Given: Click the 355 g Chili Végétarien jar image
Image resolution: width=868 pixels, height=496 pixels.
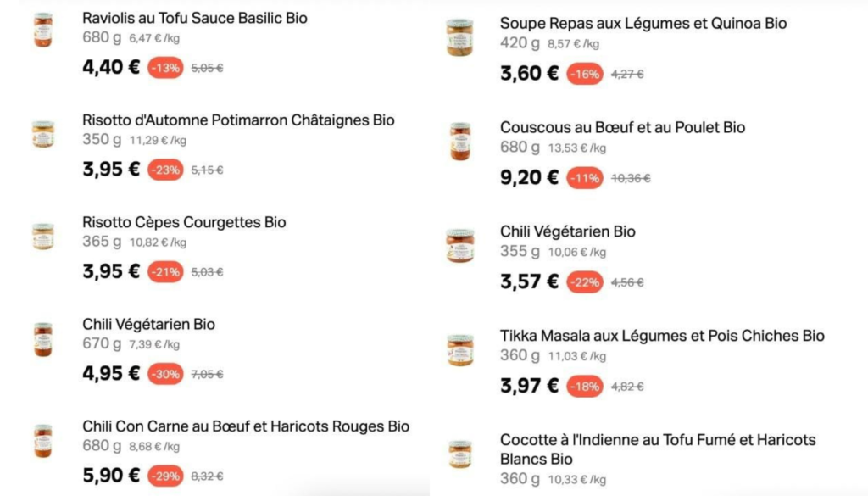Looking at the screenshot, I should [460, 245].
